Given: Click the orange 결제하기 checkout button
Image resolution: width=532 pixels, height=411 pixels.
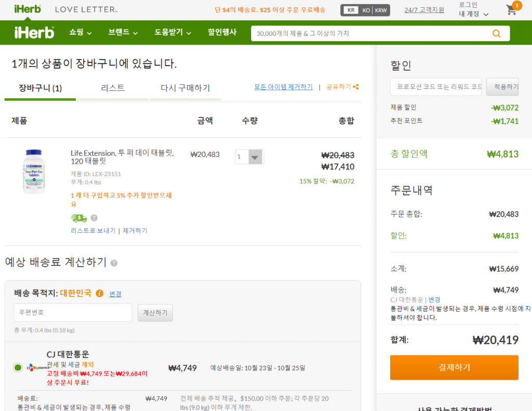Looking at the screenshot, I should [454, 367].
